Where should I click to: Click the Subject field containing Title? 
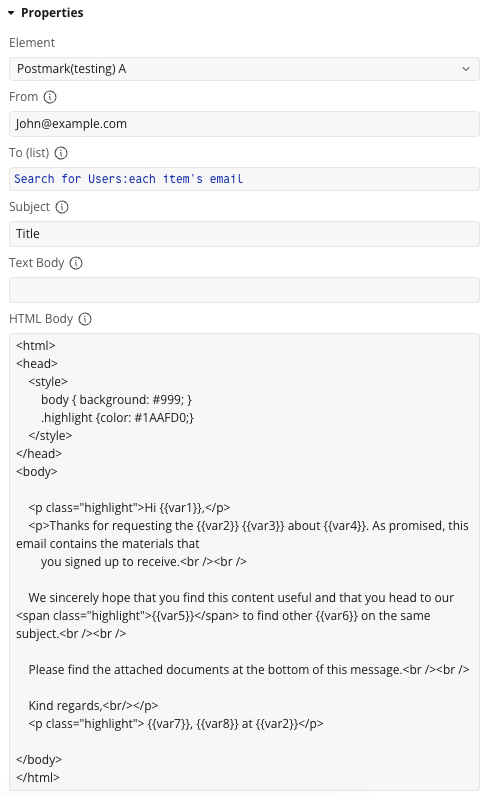pyautogui.click(x=244, y=234)
